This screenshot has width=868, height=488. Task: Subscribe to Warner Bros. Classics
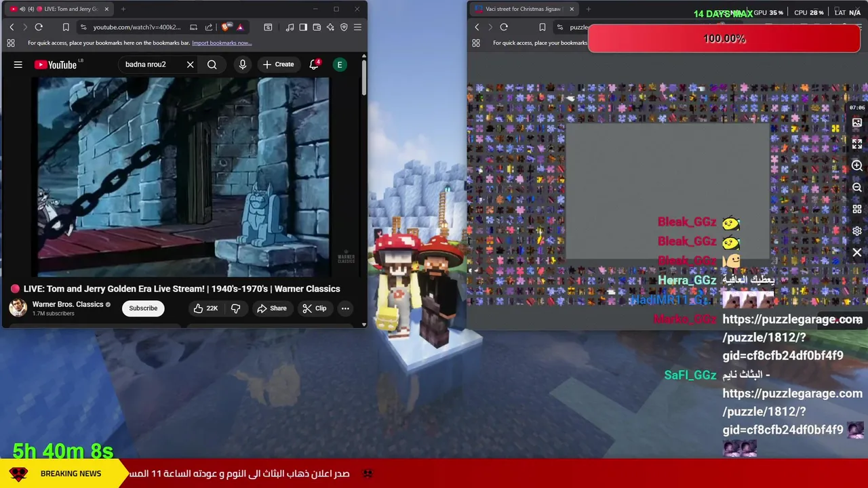143,308
